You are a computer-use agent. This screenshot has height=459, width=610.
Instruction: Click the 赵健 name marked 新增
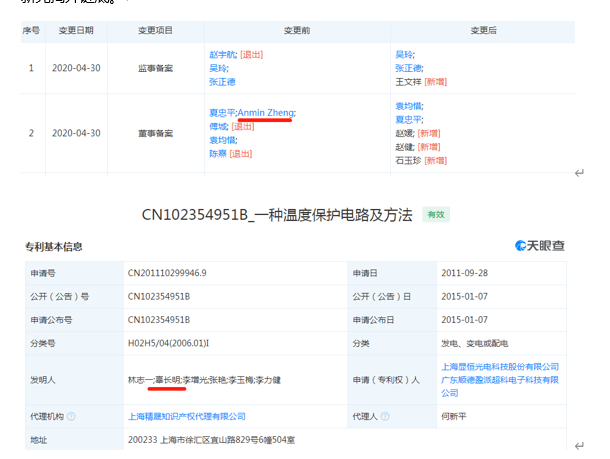(x=404, y=147)
